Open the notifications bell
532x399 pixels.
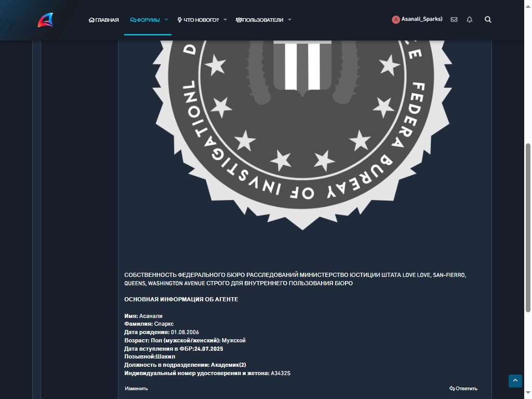coord(470,20)
